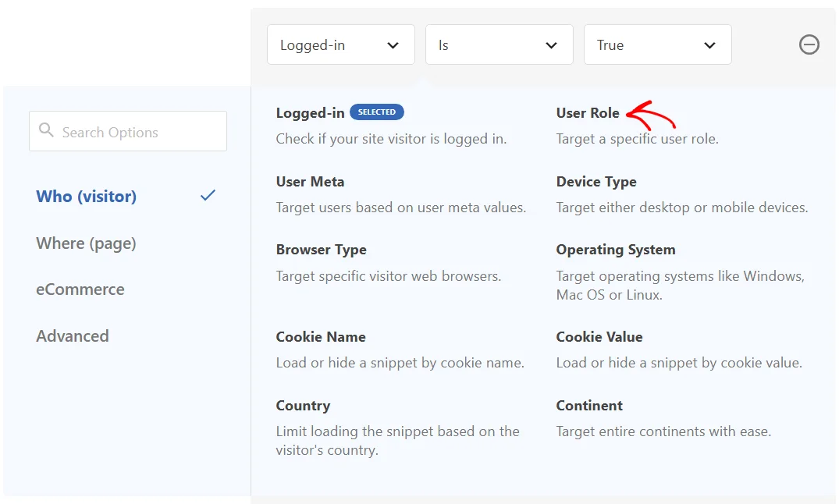Image resolution: width=839 pixels, height=504 pixels.
Task: Click text 'Target entire continents with ease.'
Action: coord(663,431)
